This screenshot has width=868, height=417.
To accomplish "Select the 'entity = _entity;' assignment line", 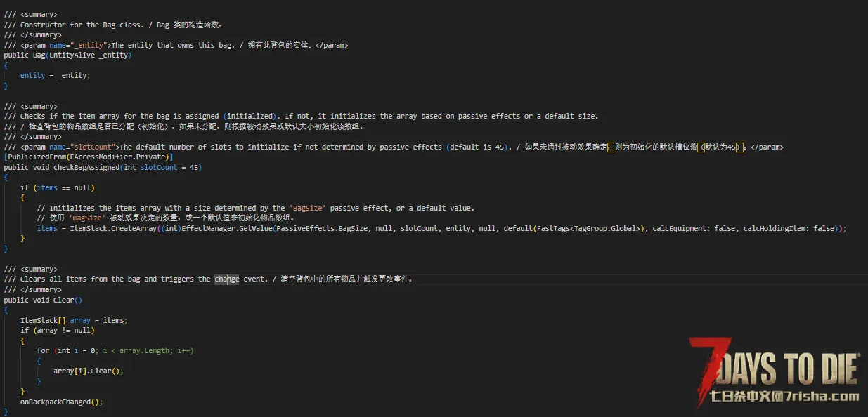I will tap(56, 75).
